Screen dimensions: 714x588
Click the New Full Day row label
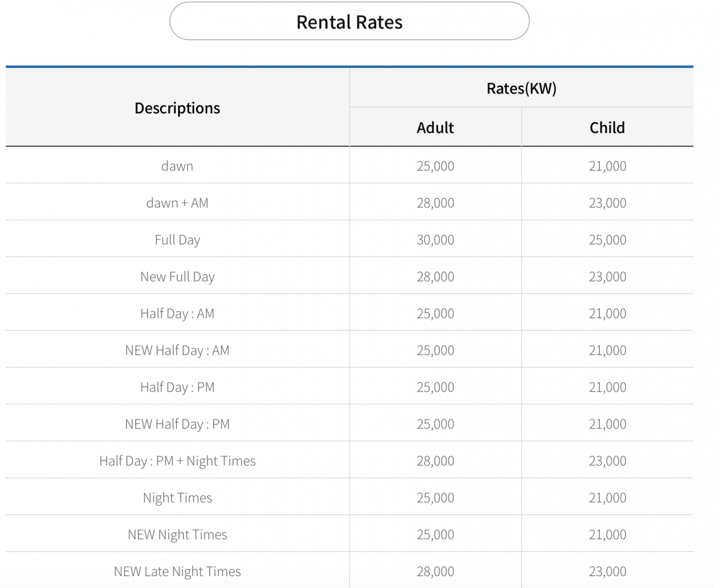[177, 277]
